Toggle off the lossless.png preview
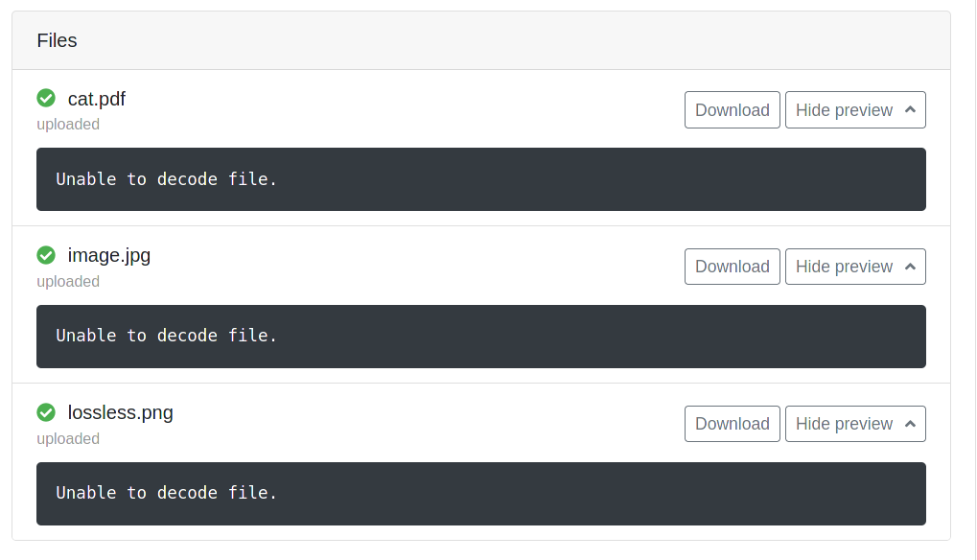 coord(853,423)
